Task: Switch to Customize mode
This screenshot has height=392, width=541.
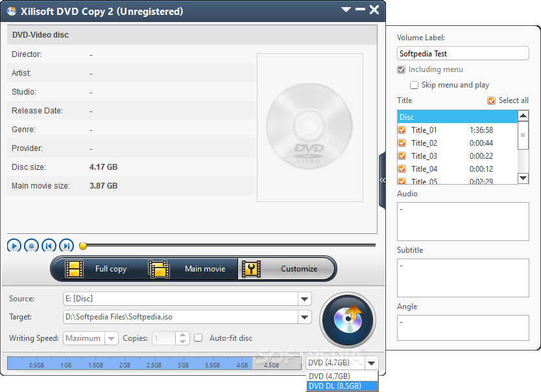Action: [285, 269]
